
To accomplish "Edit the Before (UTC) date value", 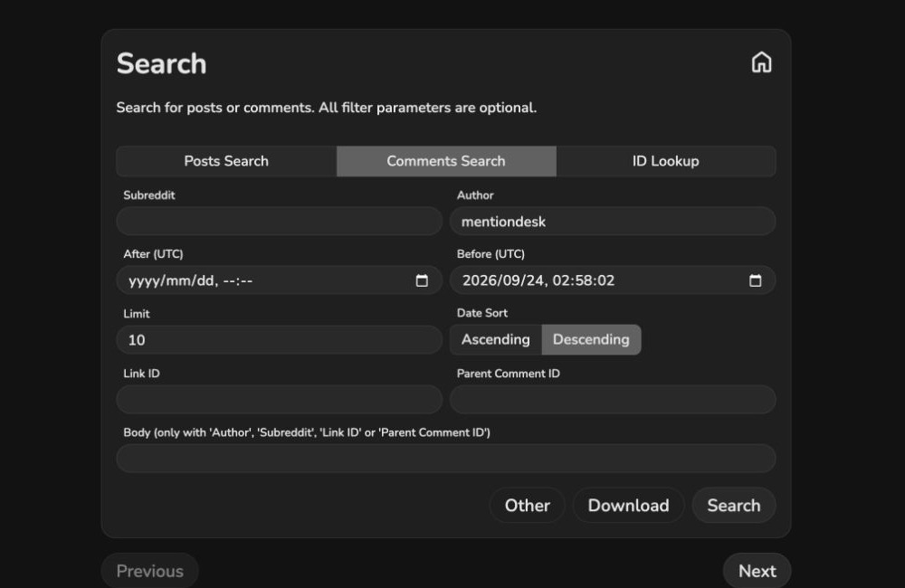I will click(x=613, y=280).
